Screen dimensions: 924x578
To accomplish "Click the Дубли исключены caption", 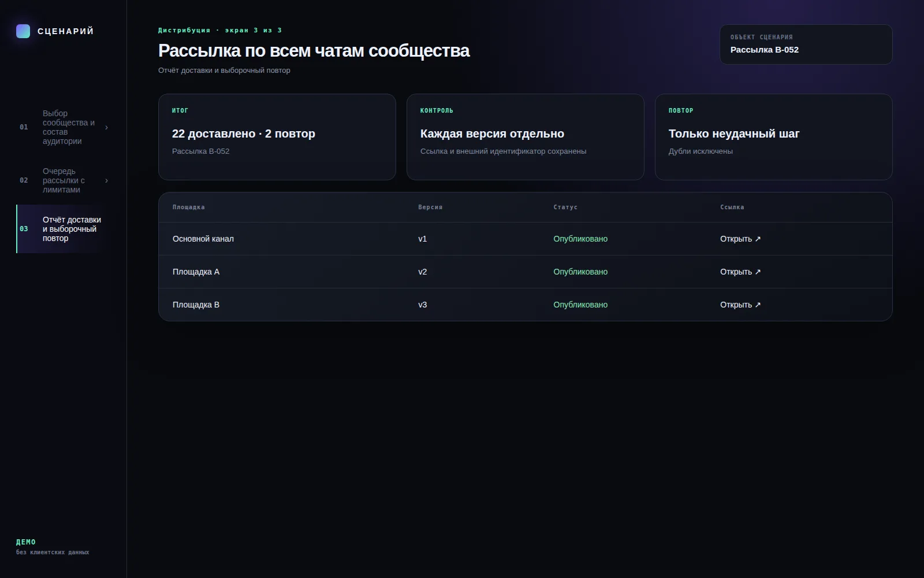I will click(701, 151).
